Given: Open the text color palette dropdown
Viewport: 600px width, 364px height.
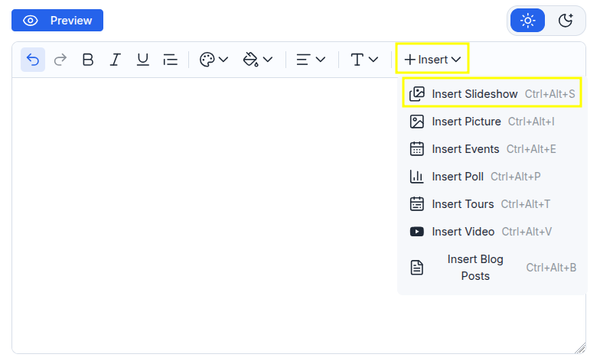Looking at the screenshot, I should pos(214,60).
